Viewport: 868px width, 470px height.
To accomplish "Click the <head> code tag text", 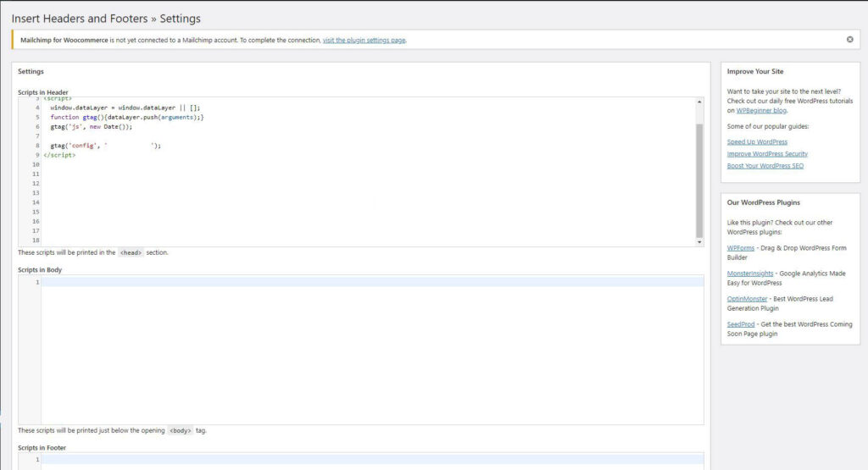I will [131, 252].
